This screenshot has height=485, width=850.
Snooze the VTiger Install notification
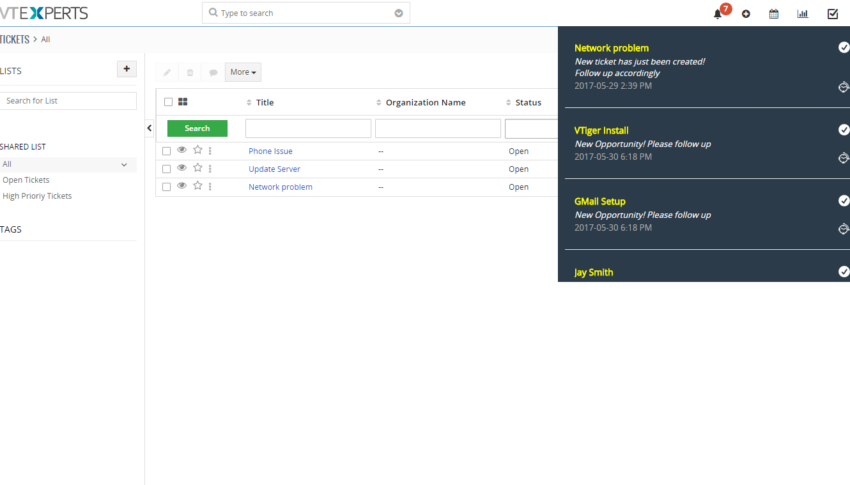pos(843,158)
